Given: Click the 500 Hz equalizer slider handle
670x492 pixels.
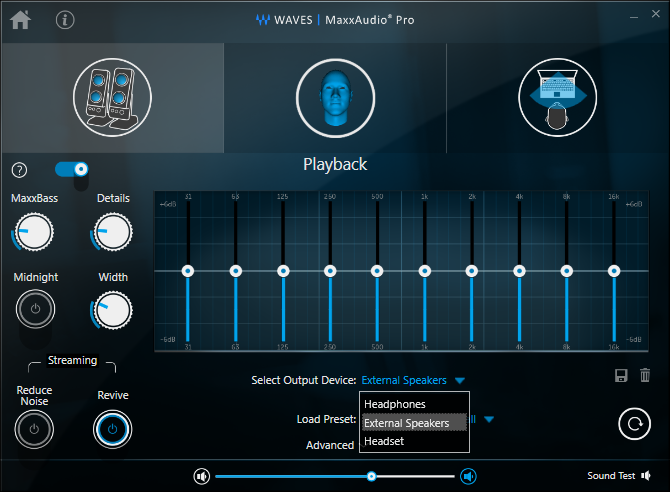Looking at the screenshot, I should pos(377,271).
